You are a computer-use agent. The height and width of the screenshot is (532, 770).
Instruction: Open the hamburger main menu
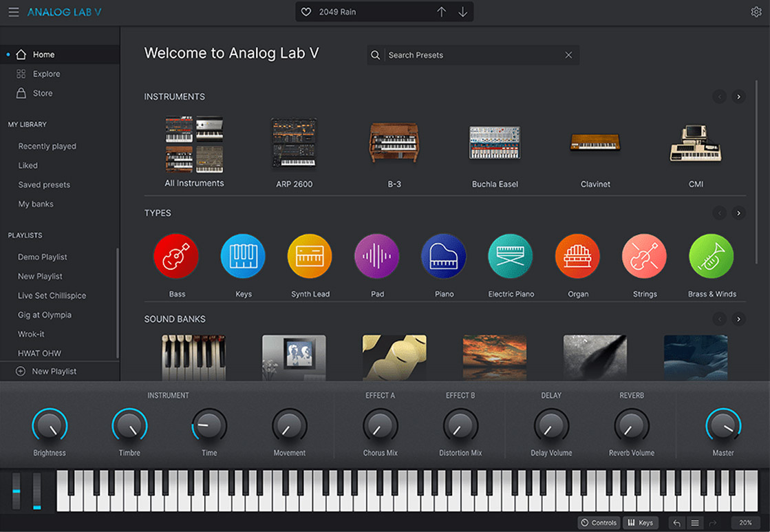(14, 12)
